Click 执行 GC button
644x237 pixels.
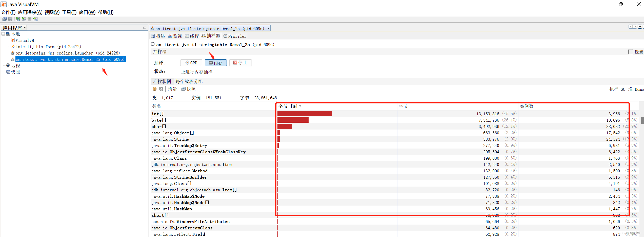point(617,89)
